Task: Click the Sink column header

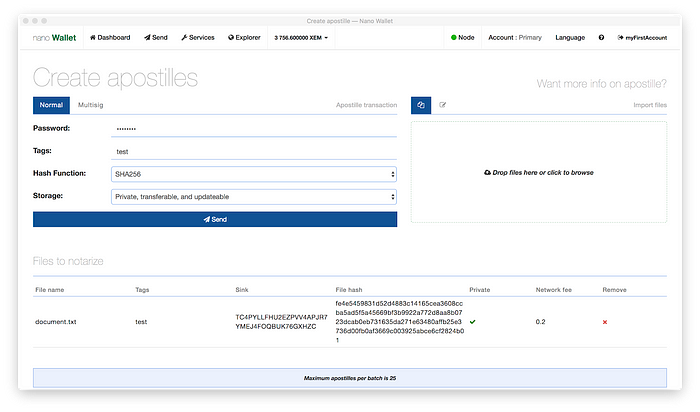Action: [x=242, y=290]
